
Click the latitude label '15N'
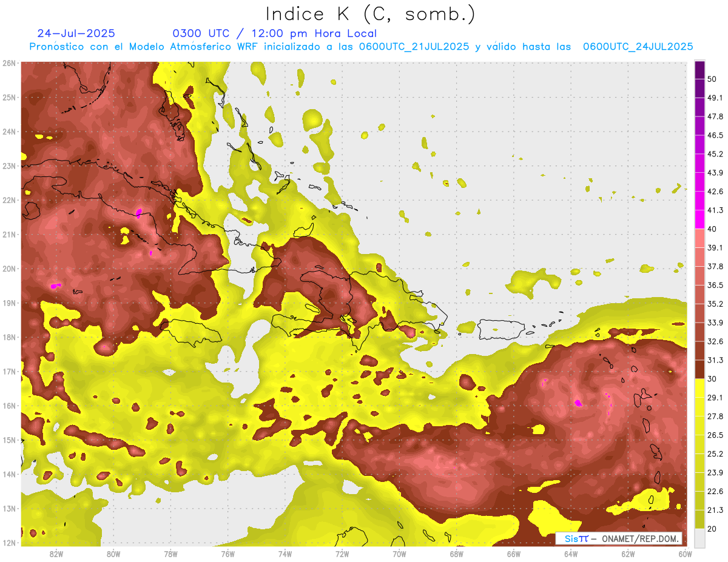pyautogui.click(x=8, y=440)
